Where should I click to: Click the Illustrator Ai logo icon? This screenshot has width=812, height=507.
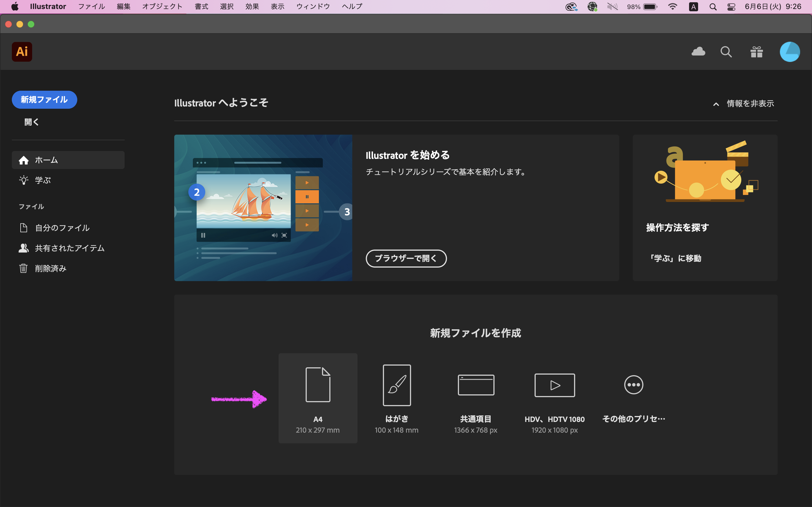[x=22, y=52]
